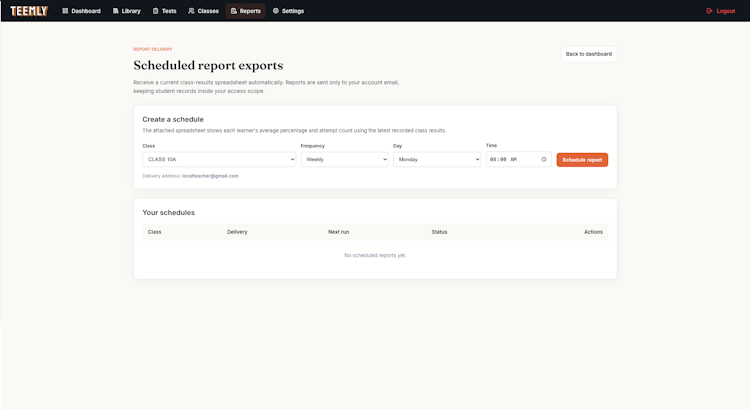Viewport: 750px width, 409px height.
Task: Open the Dashboard menu item
Action: [x=81, y=11]
